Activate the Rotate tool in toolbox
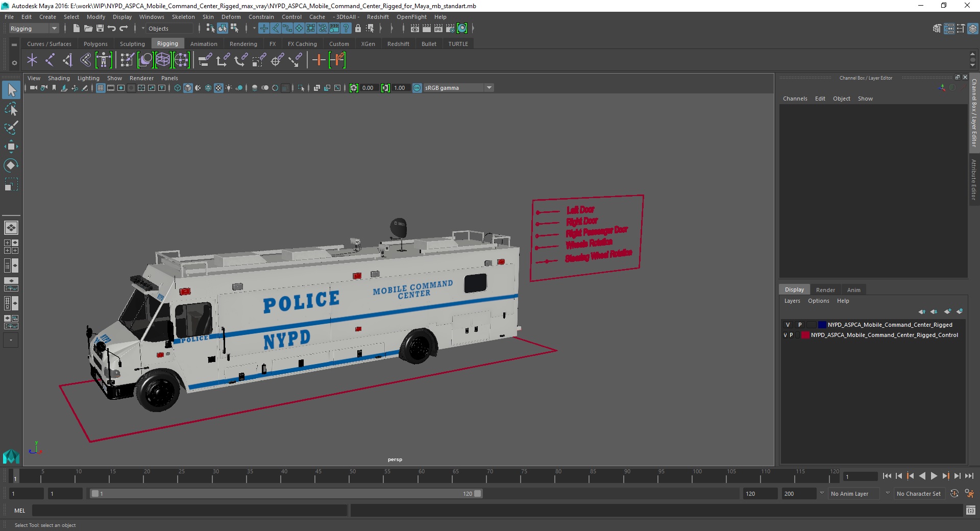980x531 pixels. pos(11,165)
